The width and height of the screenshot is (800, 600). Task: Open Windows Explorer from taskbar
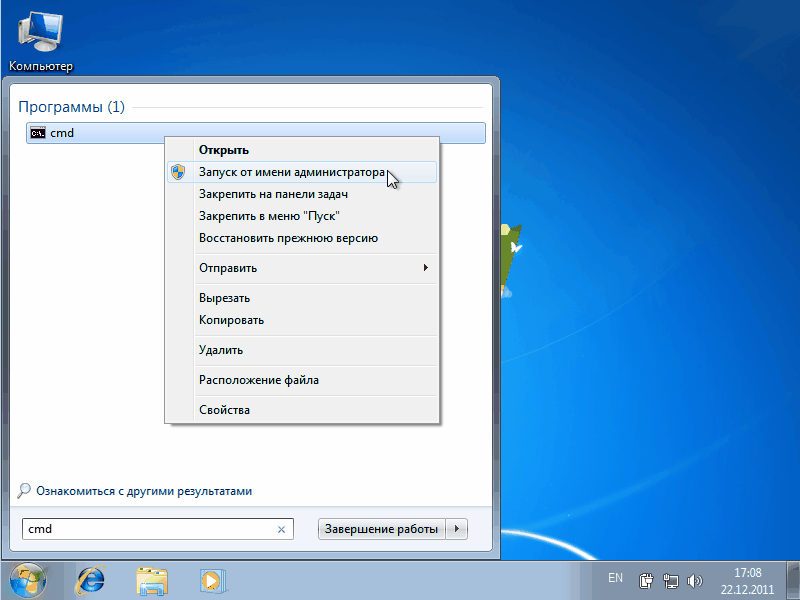click(x=152, y=581)
